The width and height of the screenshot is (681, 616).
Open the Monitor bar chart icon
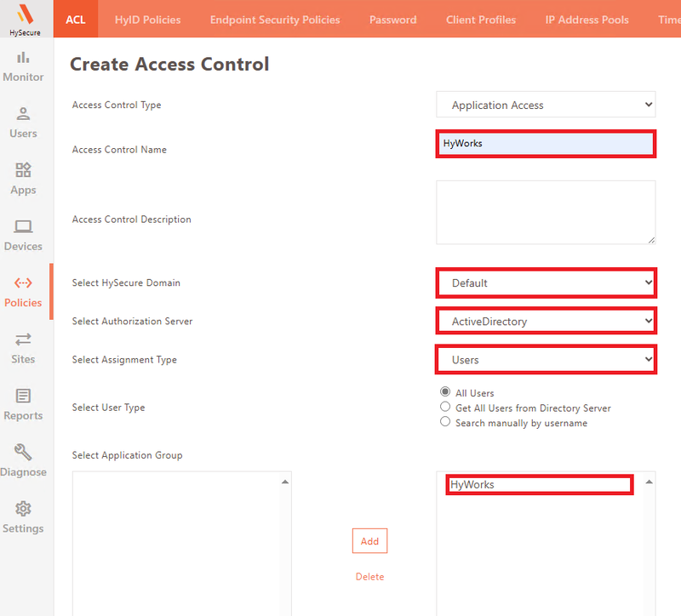[x=23, y=57]
